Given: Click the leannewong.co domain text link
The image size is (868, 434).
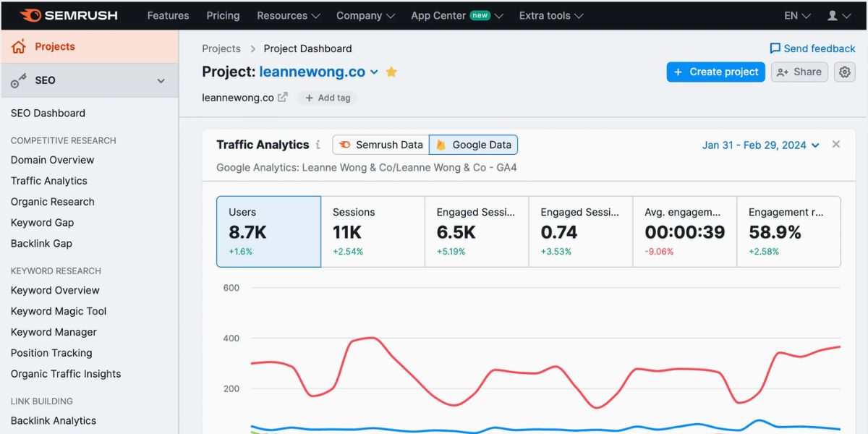Looking at the screenshot, I should 238,98.
